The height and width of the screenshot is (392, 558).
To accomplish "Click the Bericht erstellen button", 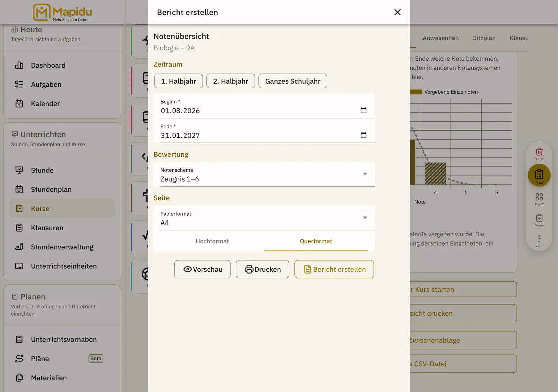I will tap(334, 269).
